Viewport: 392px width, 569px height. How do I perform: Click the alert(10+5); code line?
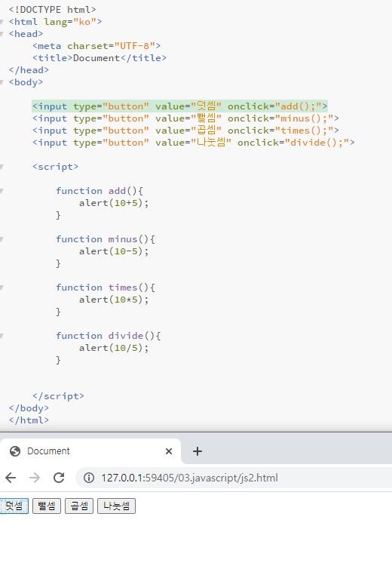pos(114,203)
